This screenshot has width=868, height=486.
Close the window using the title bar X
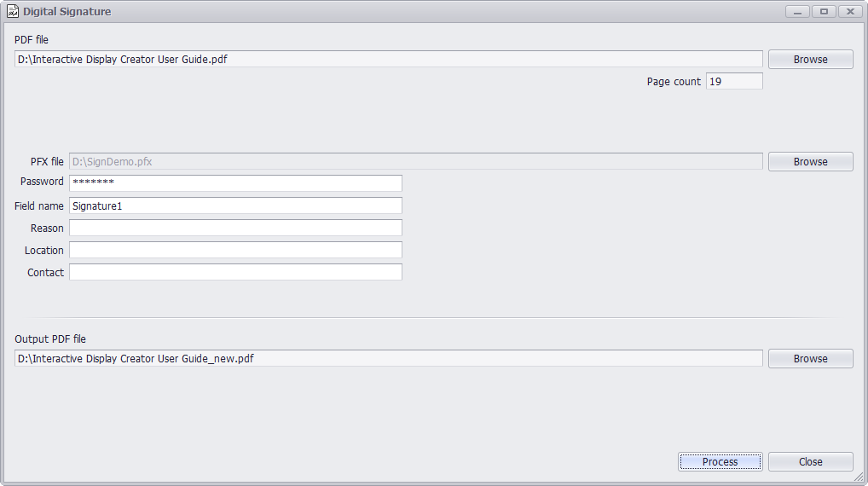point(850,12)
